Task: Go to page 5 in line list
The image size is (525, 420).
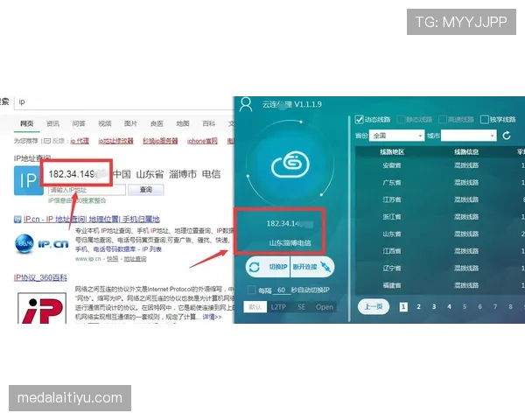Action: (x=465, y=306)
